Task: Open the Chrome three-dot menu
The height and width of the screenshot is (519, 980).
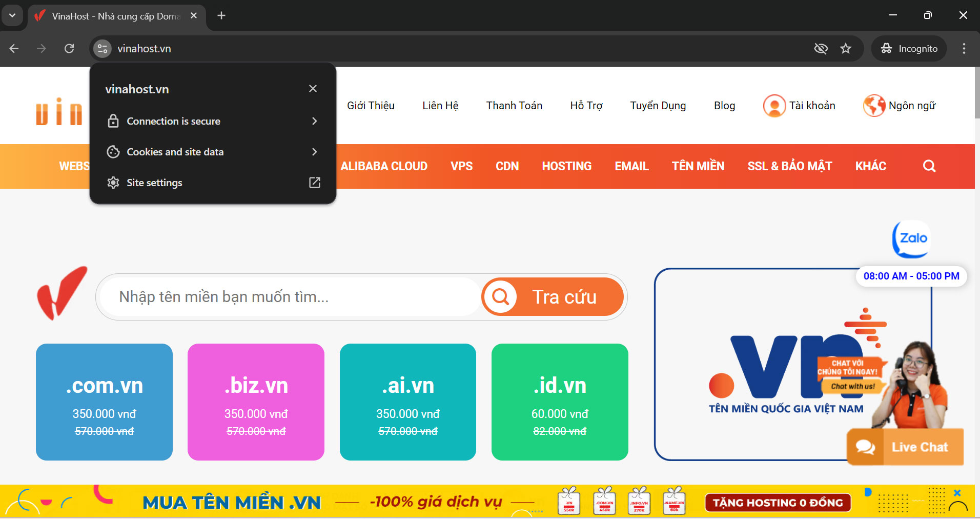Action: [x=964, y=49]
